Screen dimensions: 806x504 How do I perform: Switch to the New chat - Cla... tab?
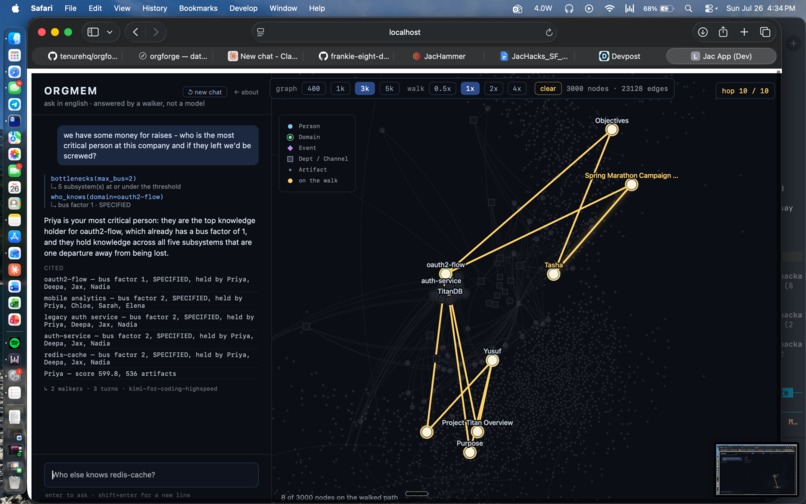tap(263, 56)
